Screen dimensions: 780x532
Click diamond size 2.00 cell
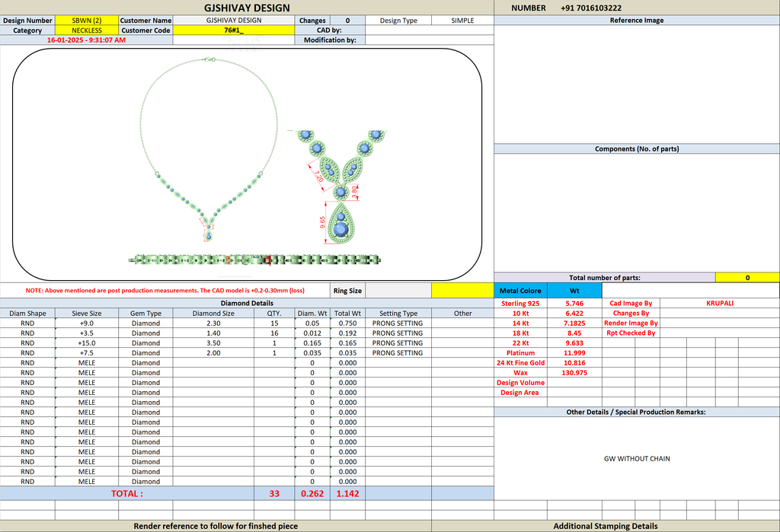[x=213, y=353]
